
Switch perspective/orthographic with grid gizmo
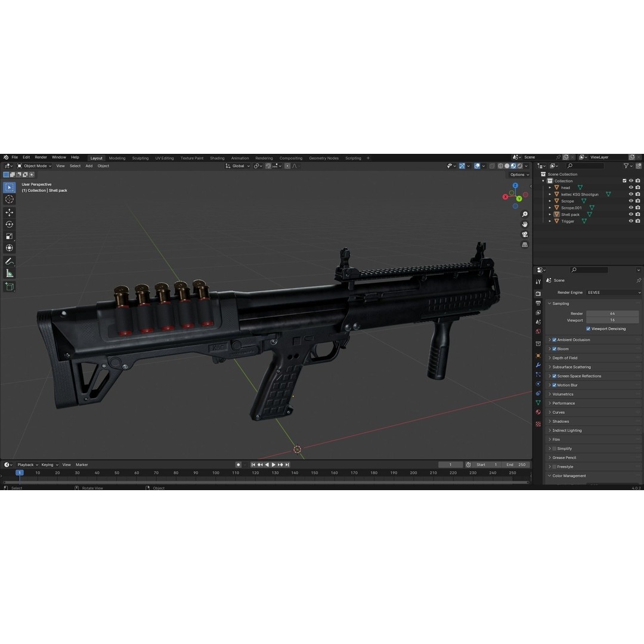pos(525,244)
